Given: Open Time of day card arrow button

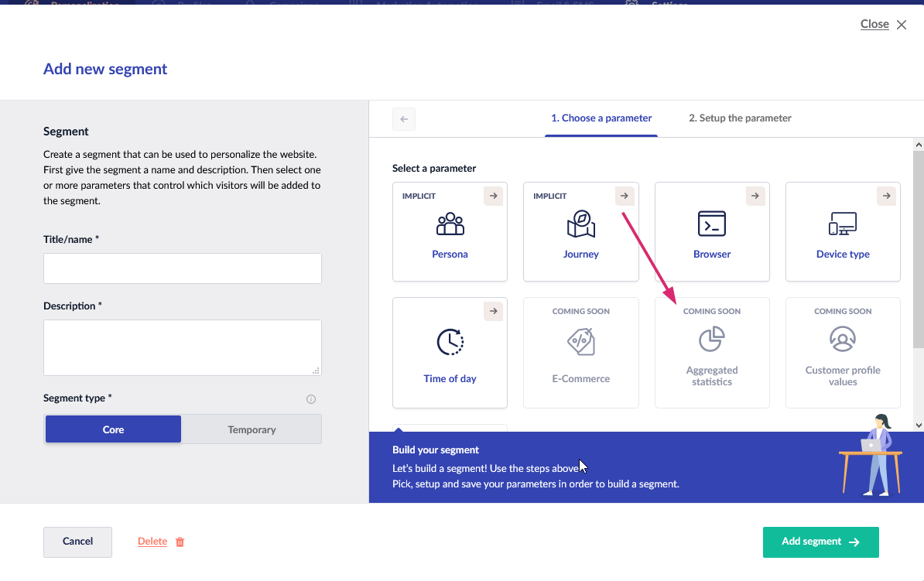Looking at the screenshot, I should (x=493, y=311).
